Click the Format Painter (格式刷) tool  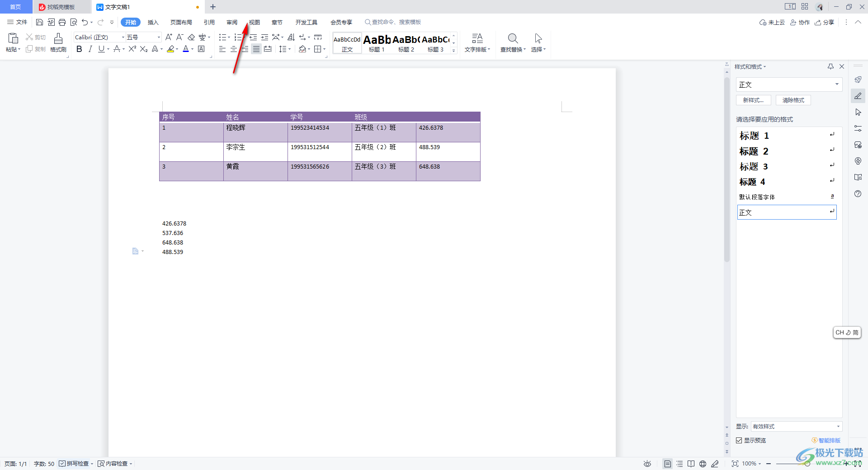[x=58, y=42]
